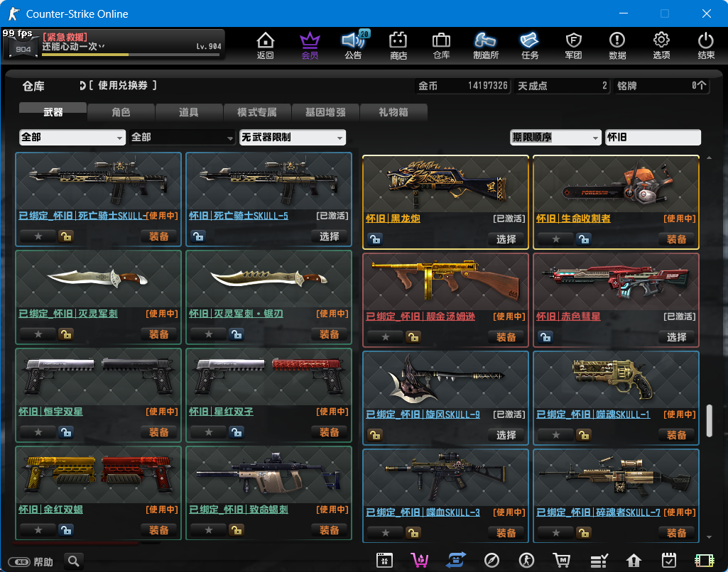Click lock icon on 怀旧|黑龙炮 card
The image size is (728, 572).
coord(375,239)
